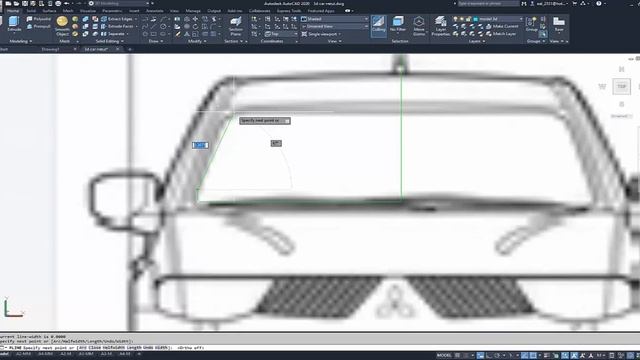Screen dimensions: 640x360
Task: Expand the Draw panel
Action: [156, 41]
